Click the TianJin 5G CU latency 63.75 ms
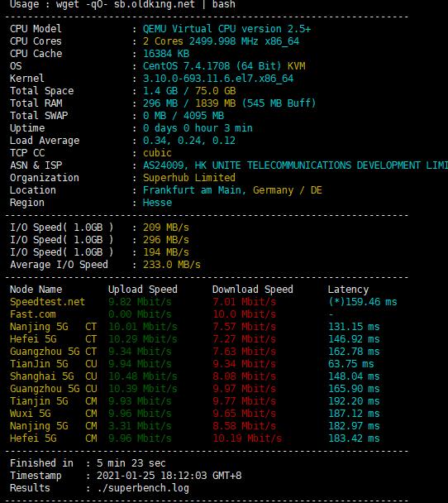The width and height of the screenshot is (448, 503). pos(351,364)
